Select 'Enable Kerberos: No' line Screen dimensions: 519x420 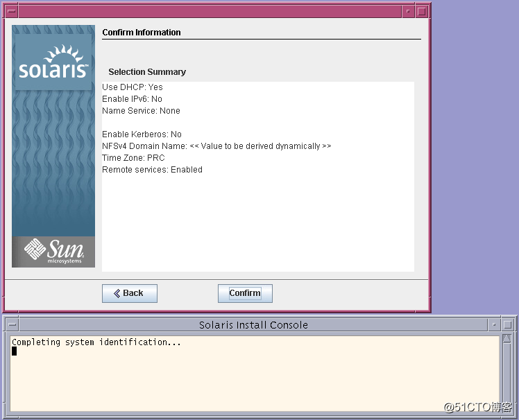(x=142, y=134)
